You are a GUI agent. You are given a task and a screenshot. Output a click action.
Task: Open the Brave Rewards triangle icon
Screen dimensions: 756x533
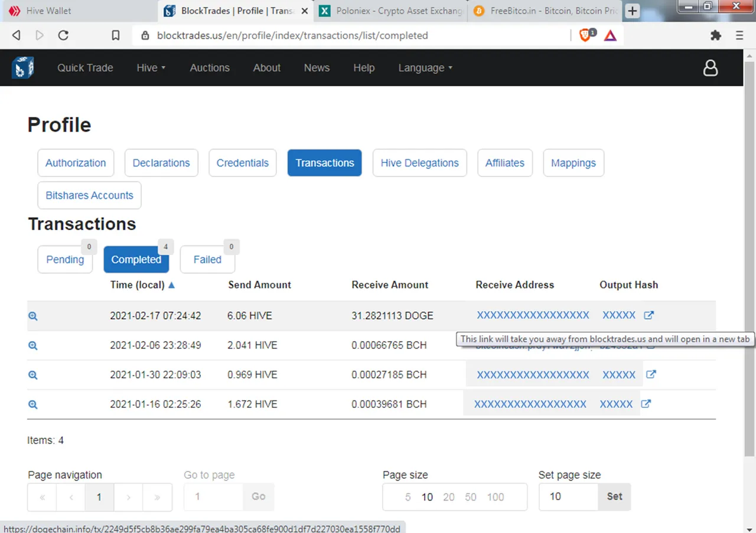[610, 35]
